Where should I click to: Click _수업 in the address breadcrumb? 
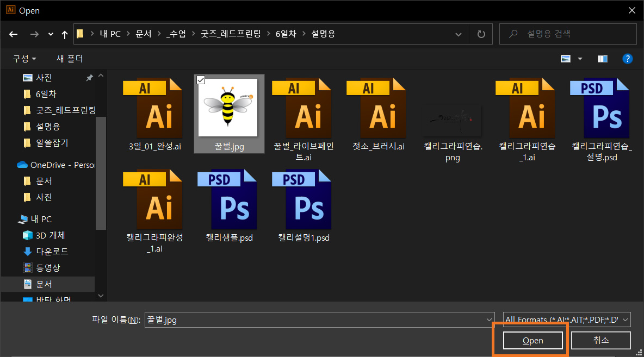point(176,34)
